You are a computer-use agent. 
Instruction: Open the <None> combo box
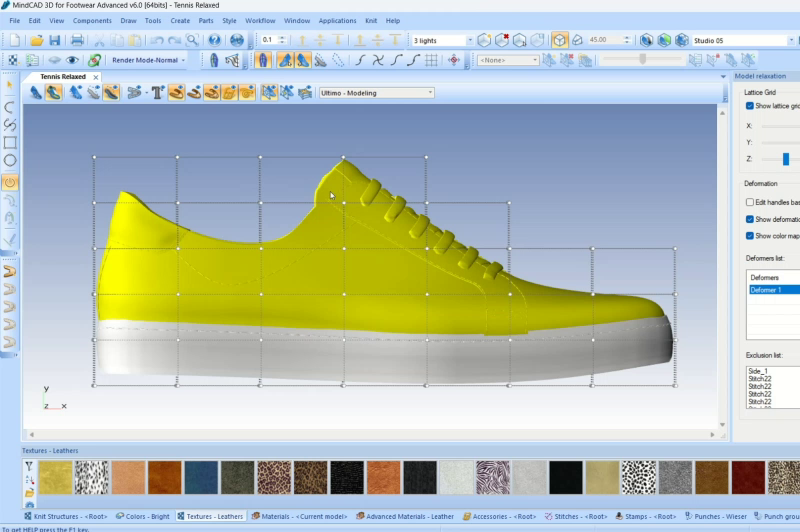tap(508, 60)
